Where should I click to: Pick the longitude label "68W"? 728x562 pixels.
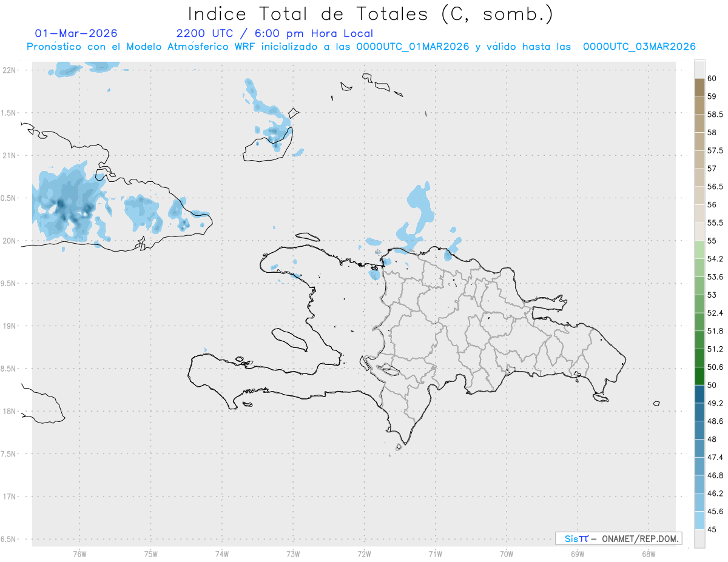(x=649, y=554)
